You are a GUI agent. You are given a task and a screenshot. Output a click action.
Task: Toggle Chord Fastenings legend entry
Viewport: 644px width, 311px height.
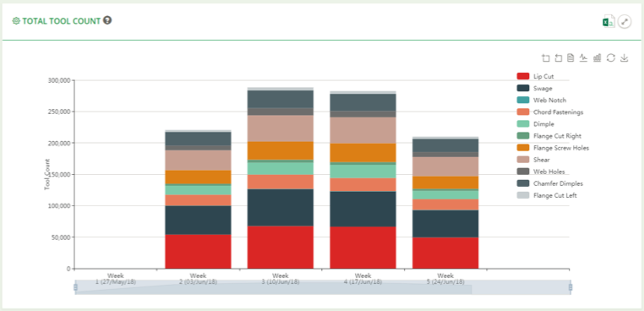pos(549,112)
